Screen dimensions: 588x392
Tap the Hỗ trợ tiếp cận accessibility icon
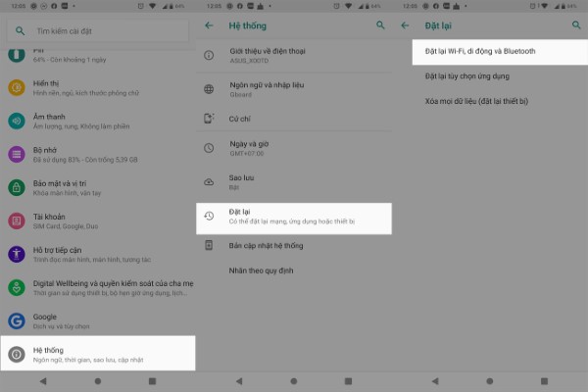(17, 254)
